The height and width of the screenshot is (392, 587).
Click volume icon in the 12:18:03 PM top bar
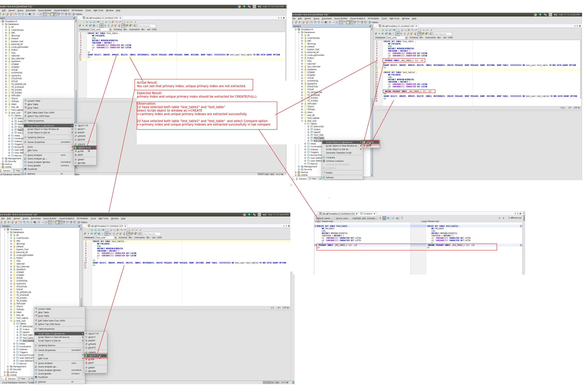click(264, 215)
